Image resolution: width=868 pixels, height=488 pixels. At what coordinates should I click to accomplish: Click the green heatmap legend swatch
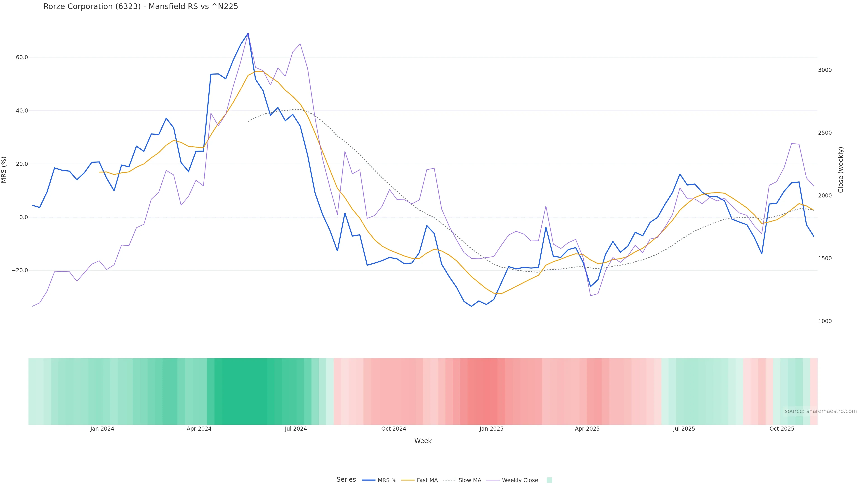(549, 480)
